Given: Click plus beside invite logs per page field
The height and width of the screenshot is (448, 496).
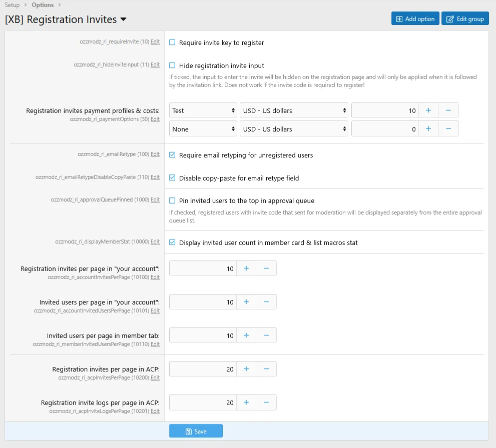Looking at the screenshot, I should click(246, 402).
